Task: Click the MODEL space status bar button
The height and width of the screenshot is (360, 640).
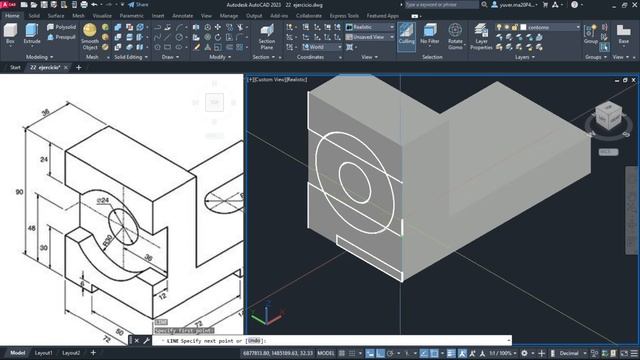Action: pyautogui.click(x=326, y=353)
